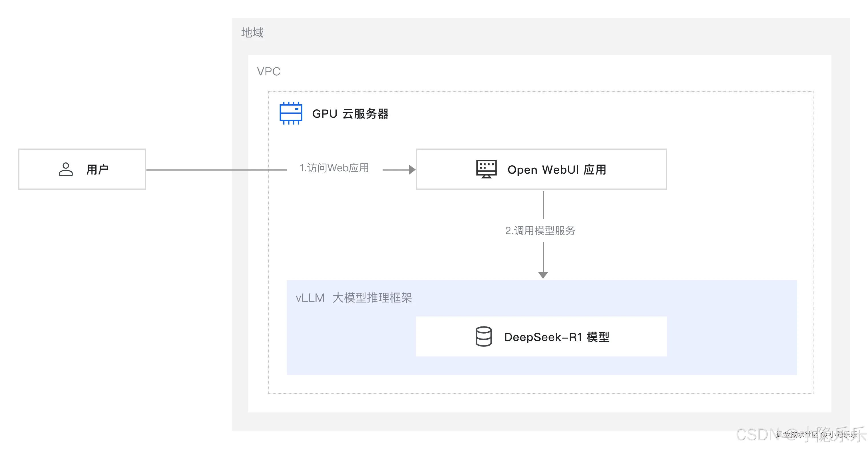868x449 pixels.
Task: Expand the VPC container region
Action: [x=269, y=71]
